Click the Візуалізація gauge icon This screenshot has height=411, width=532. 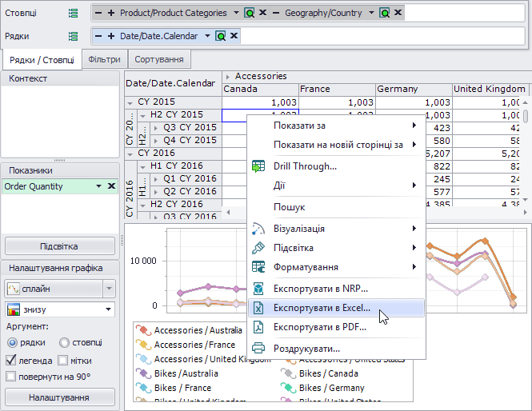point(258,229)
